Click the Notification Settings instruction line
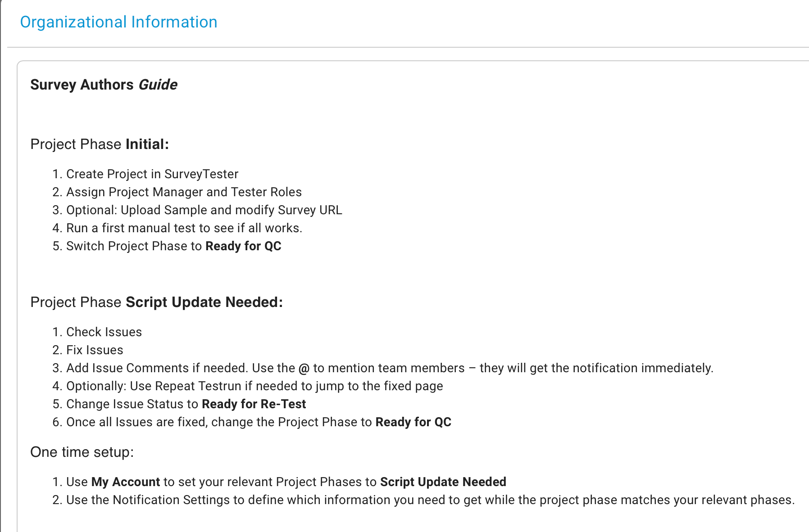Viewport: 809px width, 532px height. point(431,500)
